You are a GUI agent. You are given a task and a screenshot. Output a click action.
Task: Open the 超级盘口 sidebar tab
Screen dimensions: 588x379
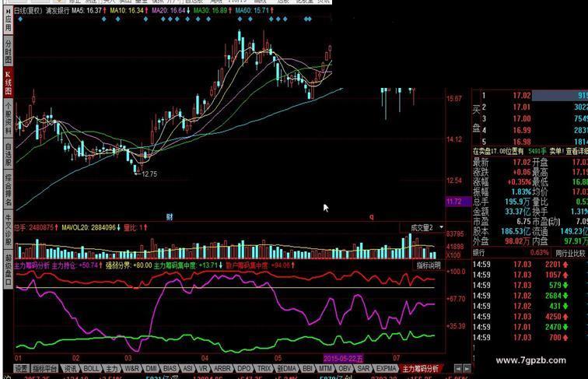coord(9,269)
